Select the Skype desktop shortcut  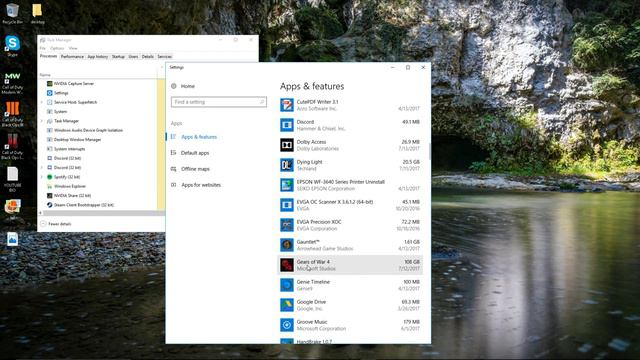(x=12, y=46)
